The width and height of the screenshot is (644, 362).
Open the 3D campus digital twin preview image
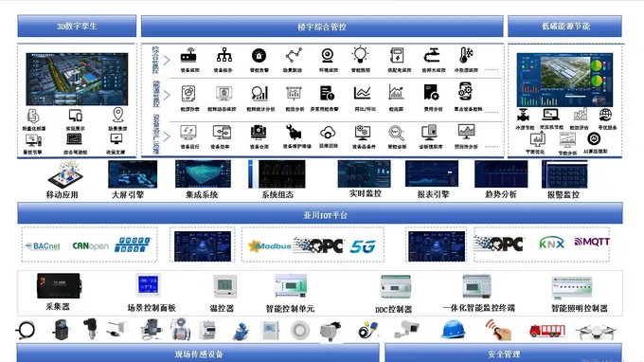[x=77, y=79]
